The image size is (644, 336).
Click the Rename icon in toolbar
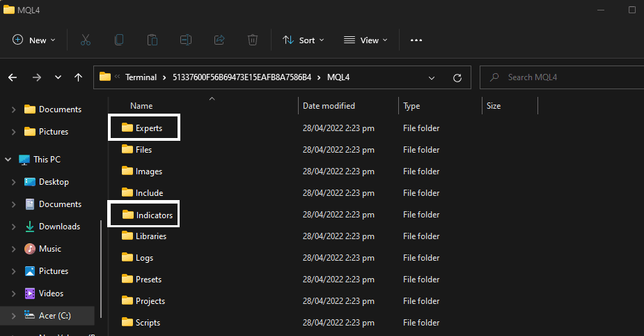coord(186,40)
